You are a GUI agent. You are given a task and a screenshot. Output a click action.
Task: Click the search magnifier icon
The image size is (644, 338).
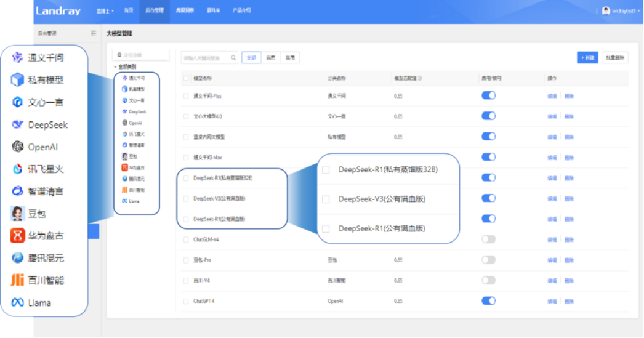click(233, 58)
